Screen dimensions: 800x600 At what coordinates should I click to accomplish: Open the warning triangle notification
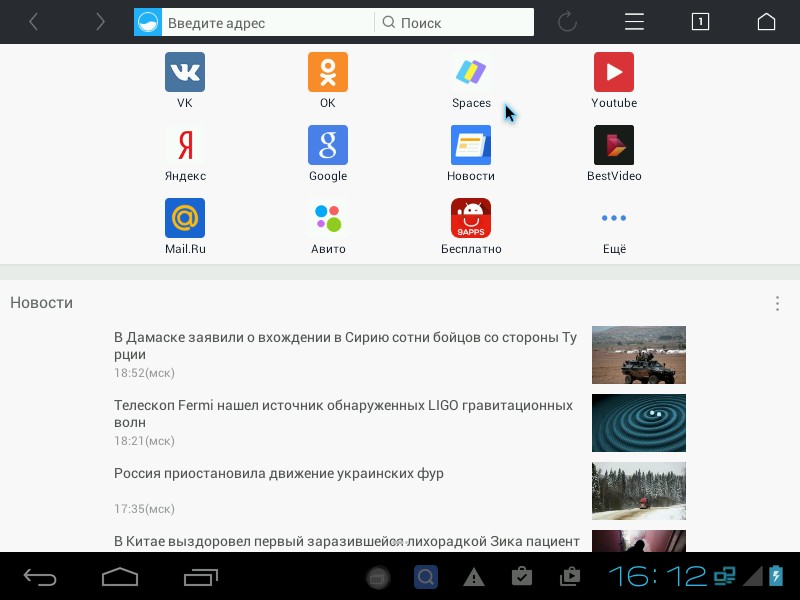coord(473,577)
